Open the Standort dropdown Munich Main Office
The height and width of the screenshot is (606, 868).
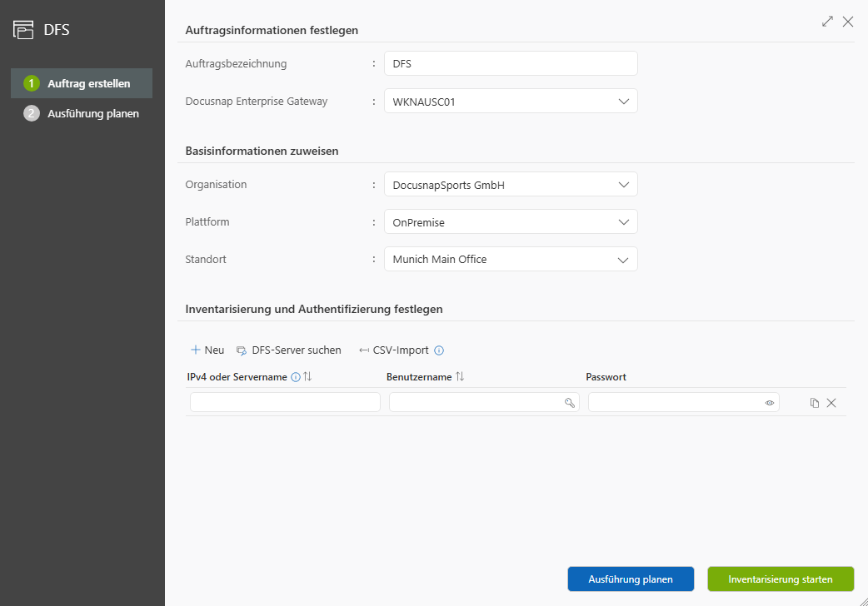tap(511, 259)
